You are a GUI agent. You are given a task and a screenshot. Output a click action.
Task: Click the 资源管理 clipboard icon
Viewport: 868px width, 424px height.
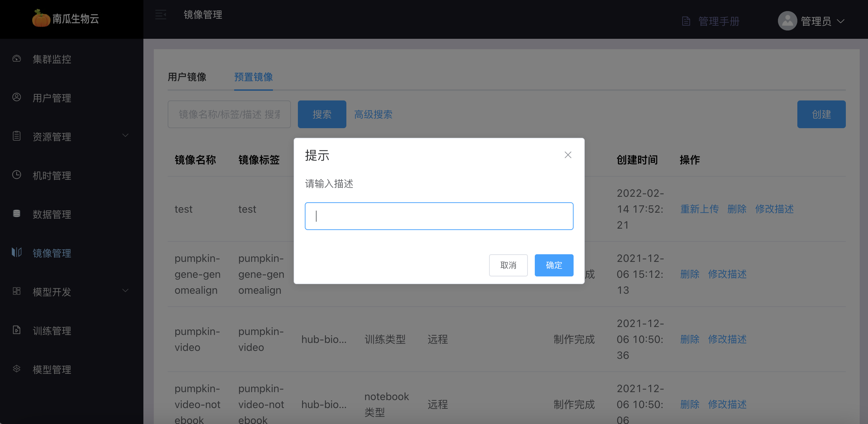pos(17,136)
